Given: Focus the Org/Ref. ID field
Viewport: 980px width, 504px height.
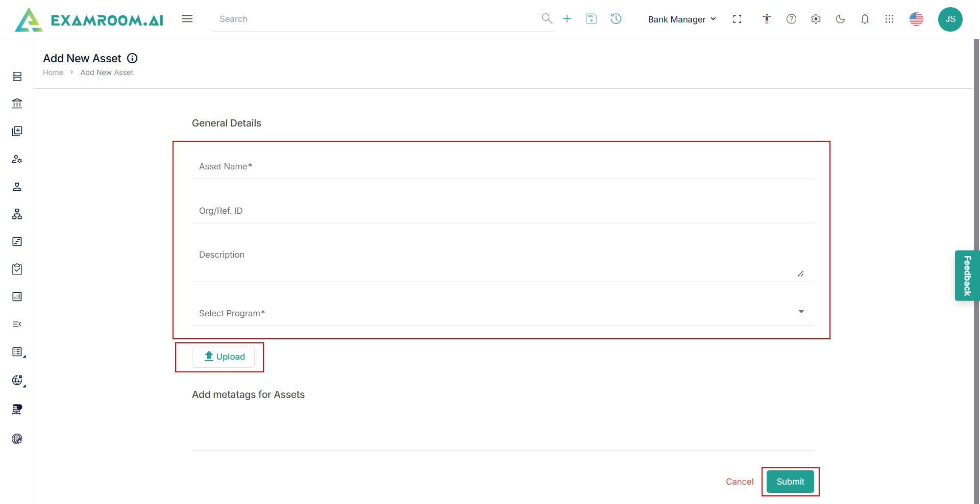Looking at the screenshot, I should click(x=503, y=211).
